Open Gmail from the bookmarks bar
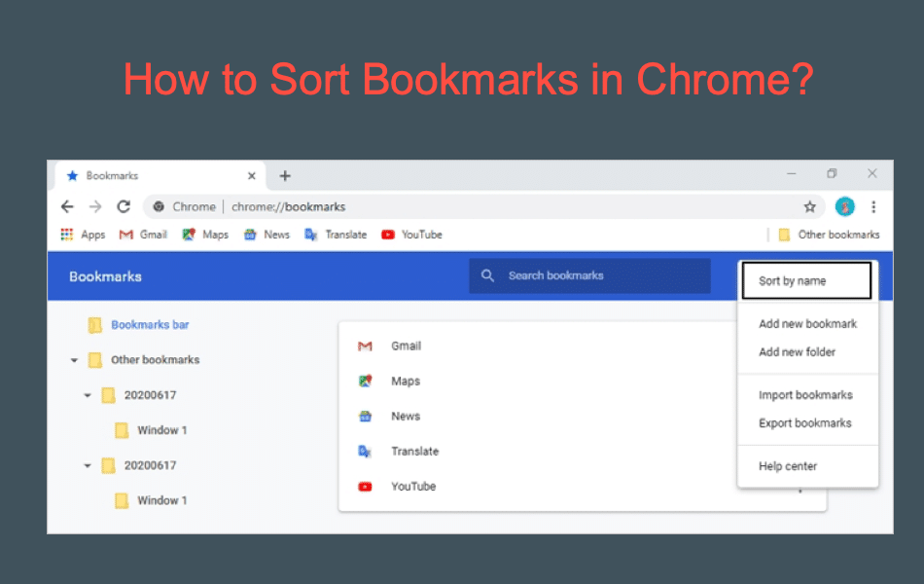This screenshot has height=584, width=924. coord(143,235)
